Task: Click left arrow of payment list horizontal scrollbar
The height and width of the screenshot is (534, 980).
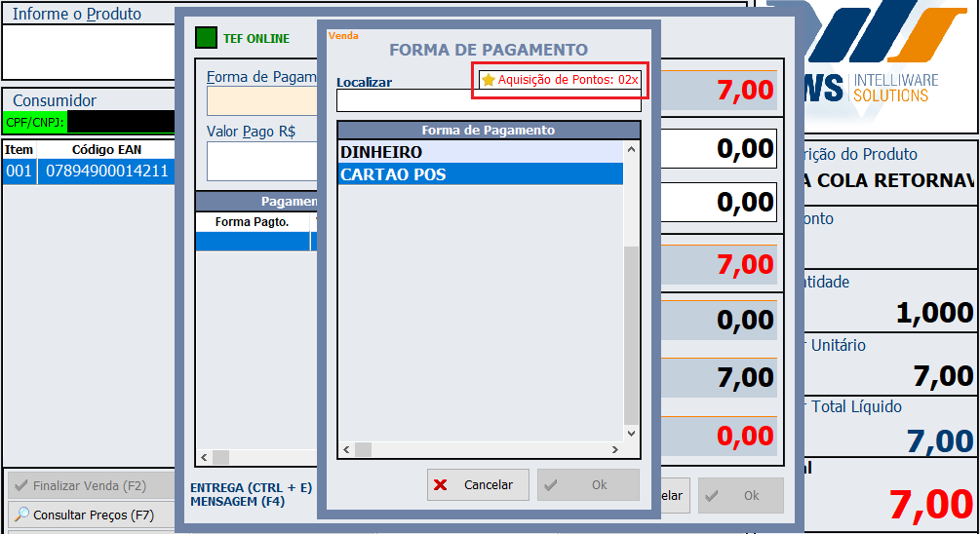Action: 345,449
